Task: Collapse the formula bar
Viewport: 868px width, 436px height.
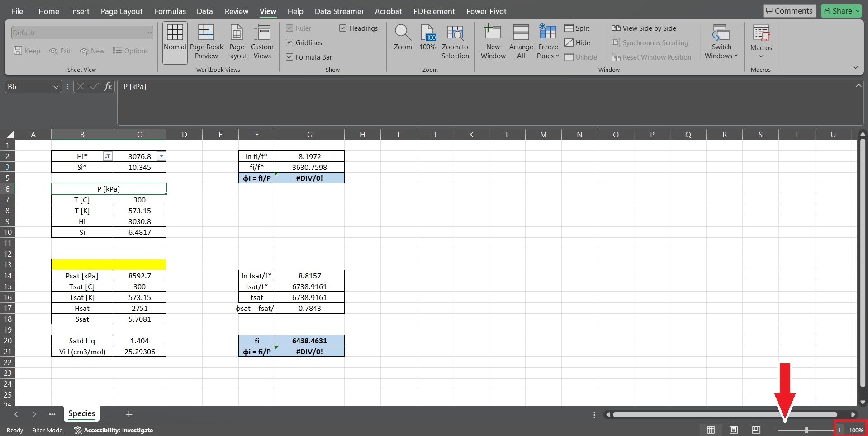Action: pos(858,85)
